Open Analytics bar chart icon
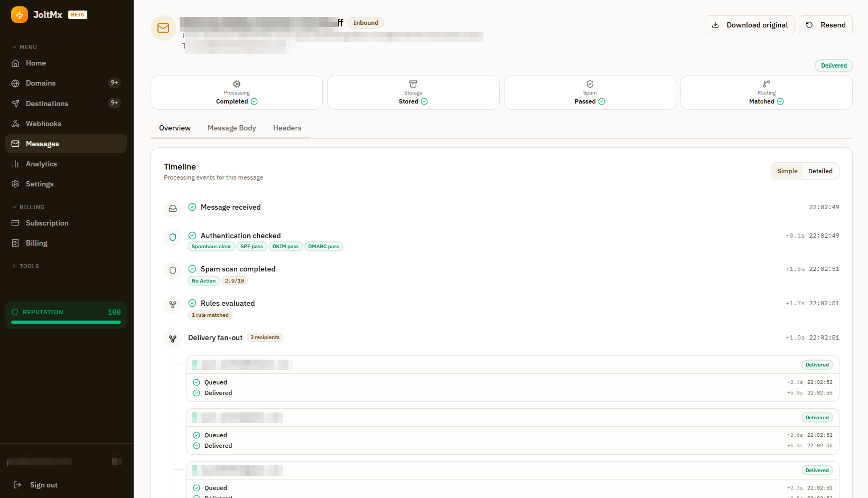This screenshot has height=498, width=868. click(x=15, y=164)
